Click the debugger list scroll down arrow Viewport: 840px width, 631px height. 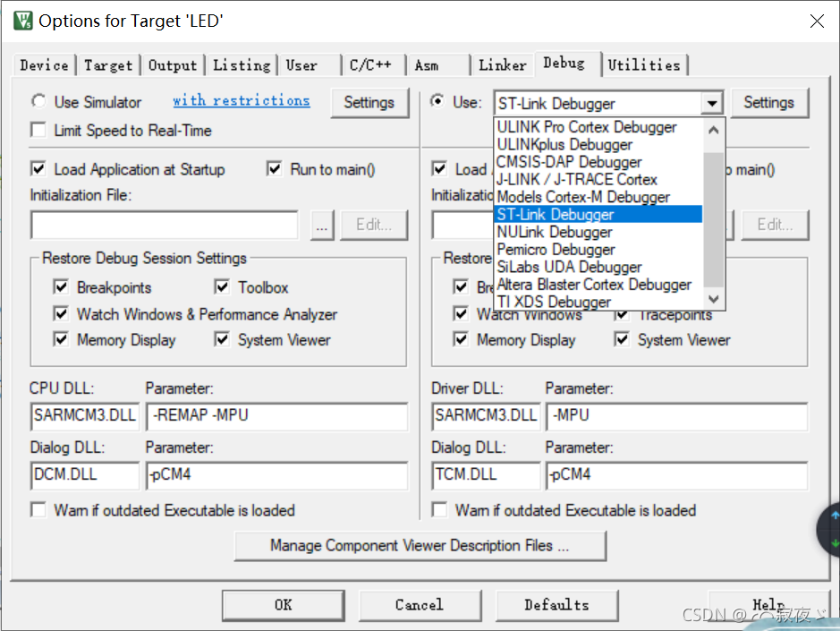pyautogui.click(x=714, y=299)
